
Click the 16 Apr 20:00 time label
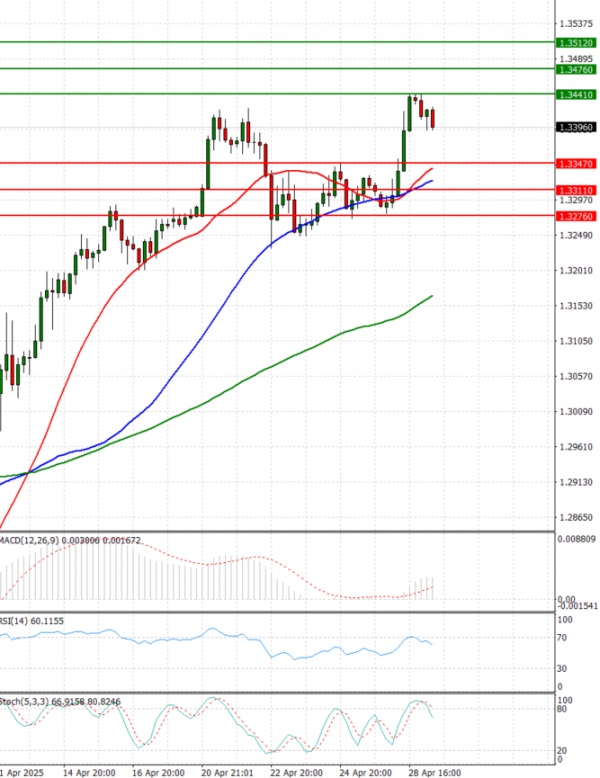point(158,772)
